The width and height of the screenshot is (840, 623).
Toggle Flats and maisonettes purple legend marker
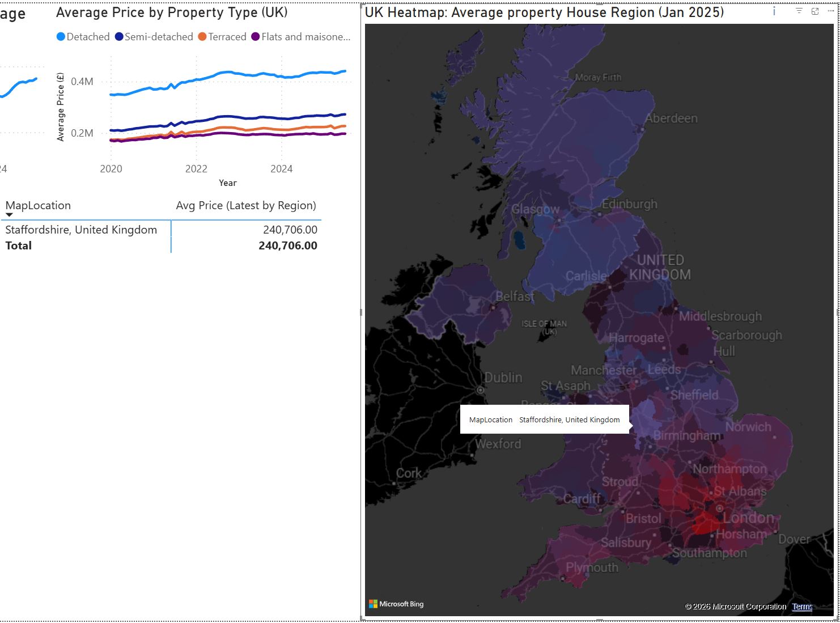[256, 37]
